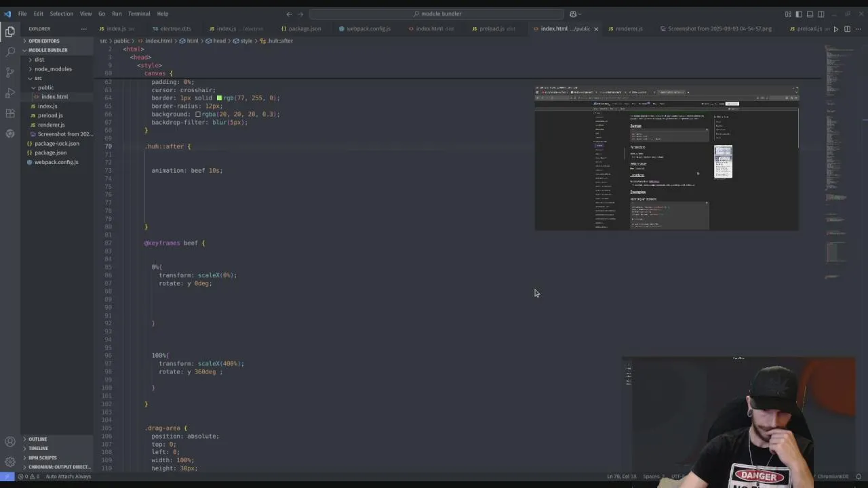The height and width of the screenshot is (488, 868).
Task: Click the .huh::after breadcrumb segment
Action: (x=277, y=41)
